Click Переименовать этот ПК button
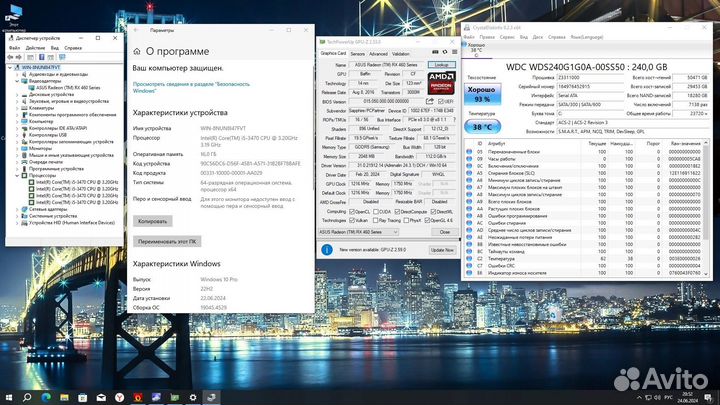 (x=167, y=242)
